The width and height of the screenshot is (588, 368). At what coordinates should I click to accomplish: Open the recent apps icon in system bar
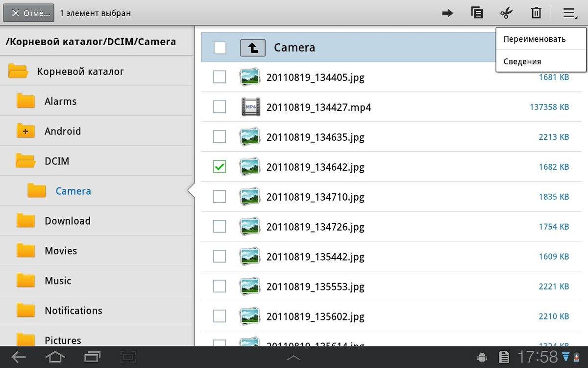point(92,357)
